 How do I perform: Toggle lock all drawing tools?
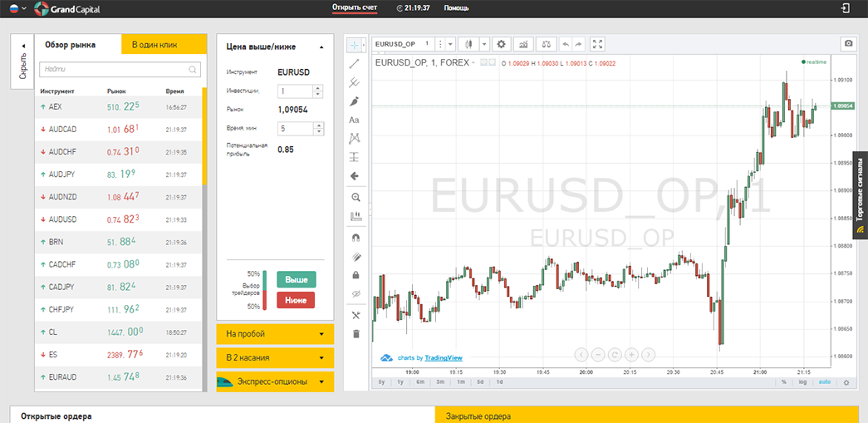coord(356,275)
